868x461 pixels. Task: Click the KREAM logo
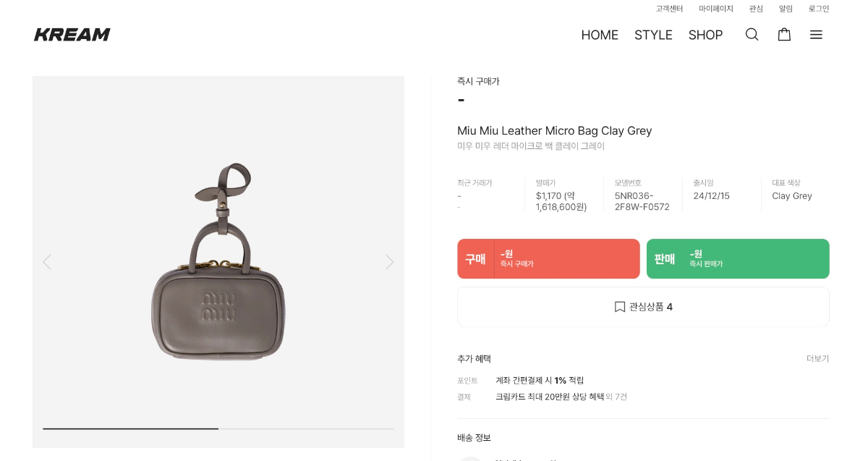pyautogui.click(x=72, y=35)
